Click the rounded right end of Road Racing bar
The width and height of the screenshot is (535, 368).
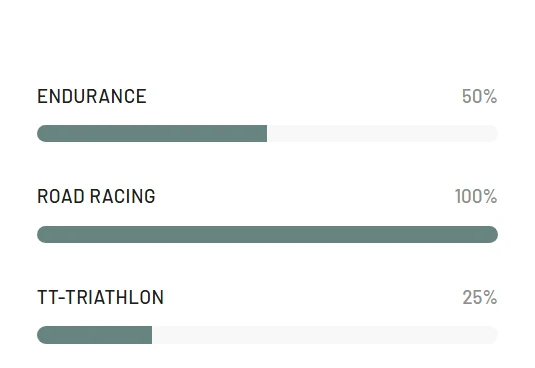pyautogui.click(x=492, y=234)
